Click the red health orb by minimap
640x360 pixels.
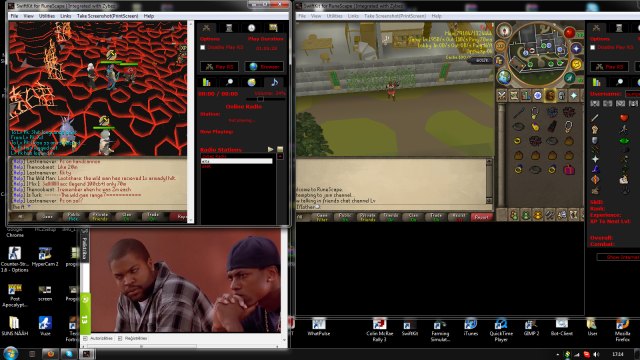coord(569,33)
